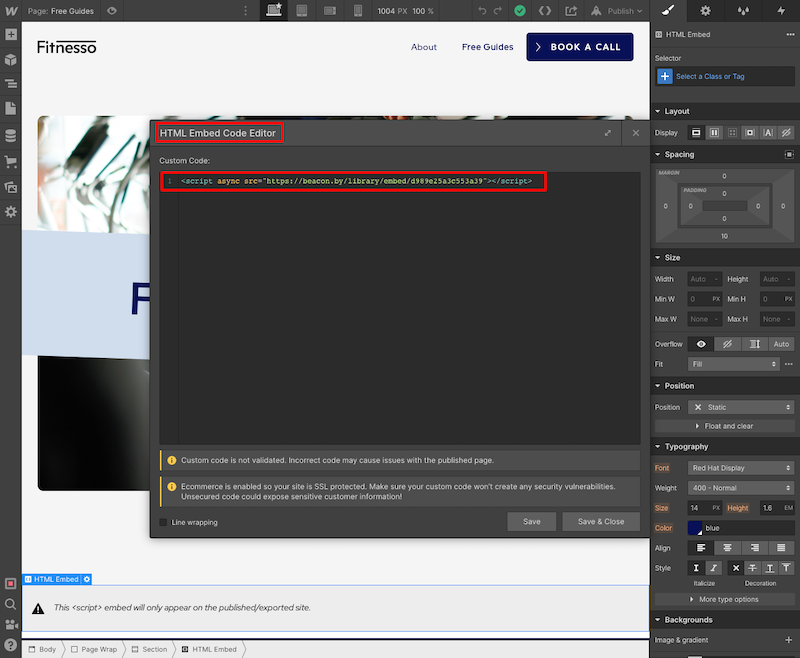Enable the Line wrapping checkbox
The image size is (800, 658).
pyautogui.click(x=163, y=522)
